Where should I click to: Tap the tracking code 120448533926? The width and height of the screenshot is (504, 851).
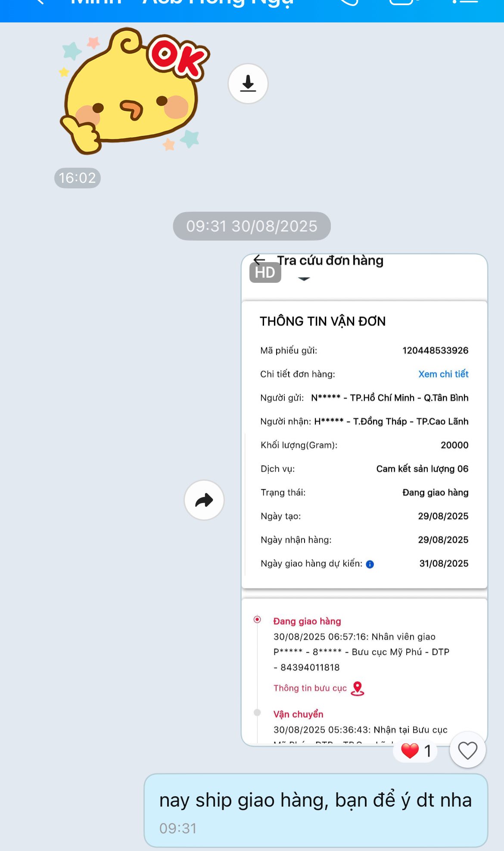[x=435, y=350]
